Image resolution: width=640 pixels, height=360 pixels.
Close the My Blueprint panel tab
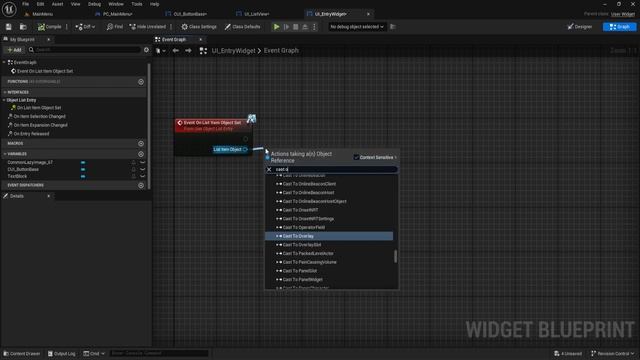pos(48,40)
